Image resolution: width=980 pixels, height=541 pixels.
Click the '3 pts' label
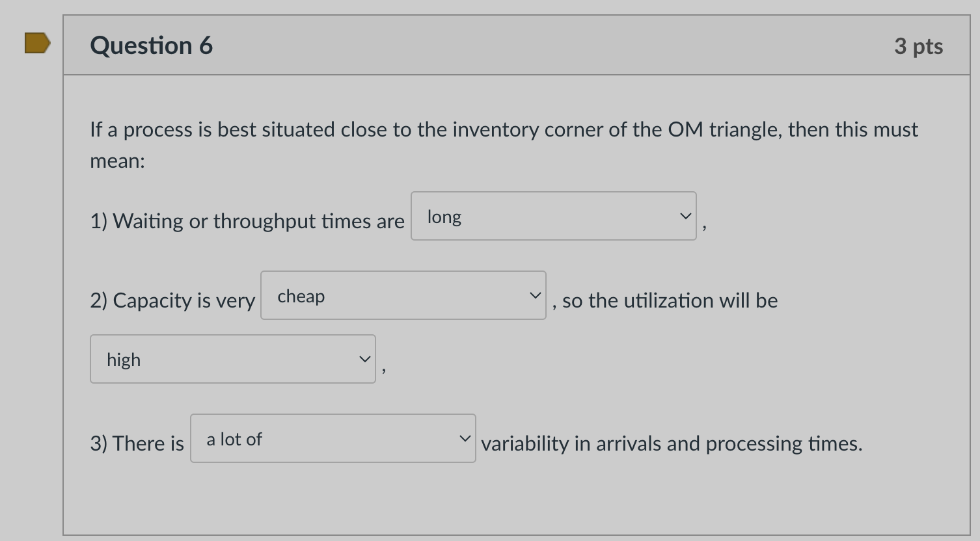919,46
